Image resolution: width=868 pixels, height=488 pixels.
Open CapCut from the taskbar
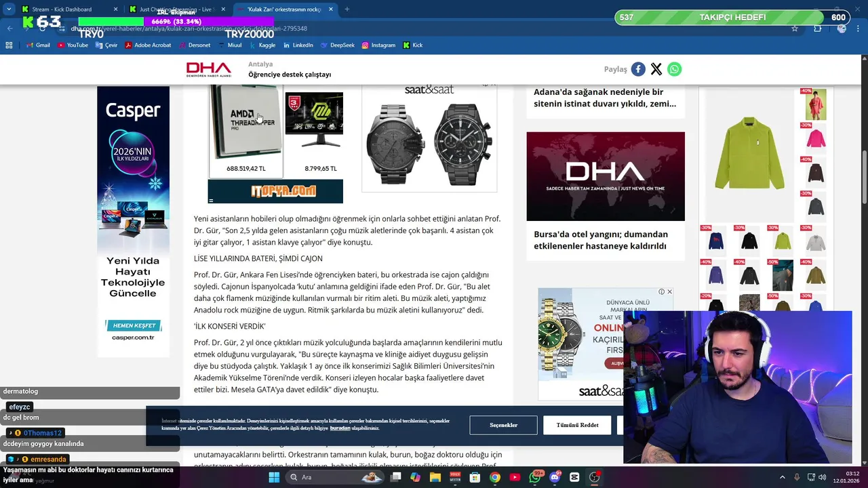(x=575, y=477)
